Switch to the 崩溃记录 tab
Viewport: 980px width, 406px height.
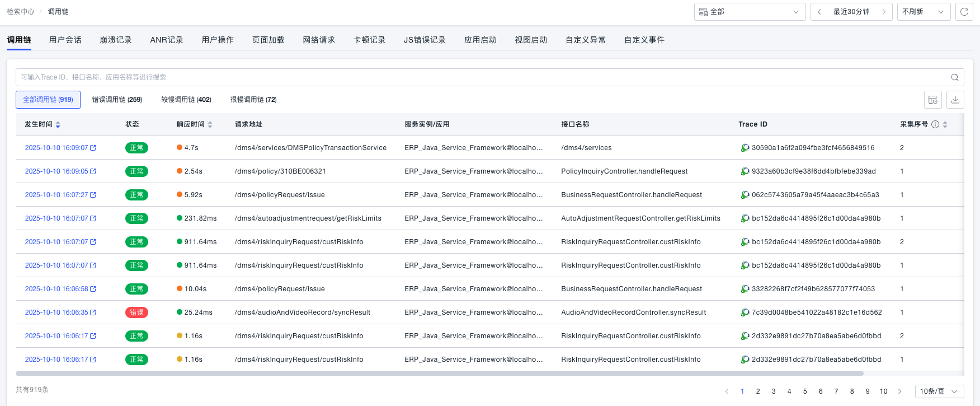[116, 40]
